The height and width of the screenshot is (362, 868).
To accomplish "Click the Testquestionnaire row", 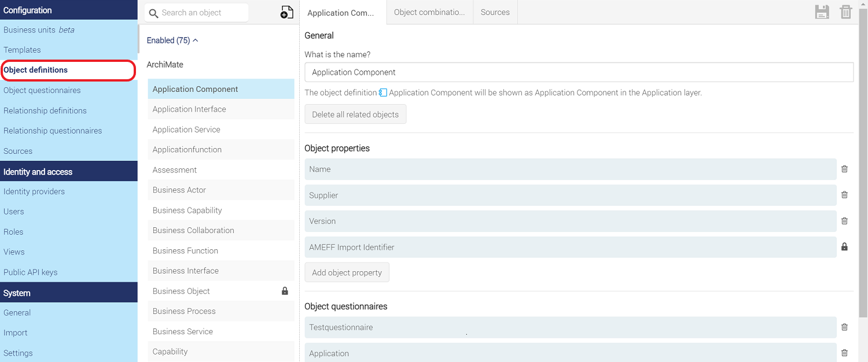I will (x=571, y=327).
